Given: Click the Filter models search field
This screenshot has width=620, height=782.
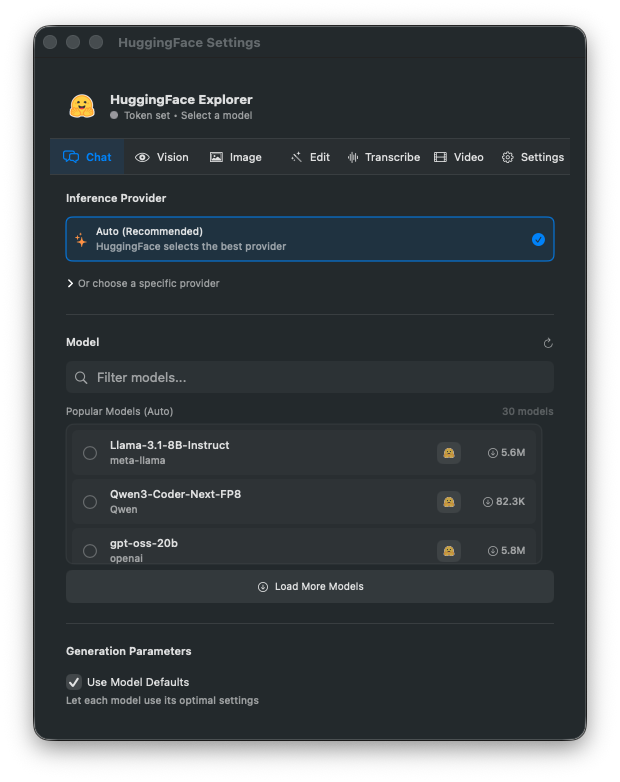Looking at the screenshot, I should click(310, 377).
